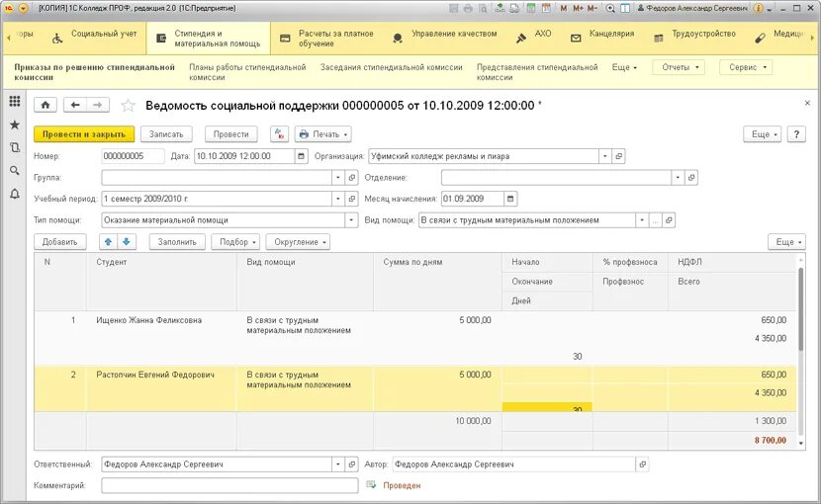Open Учебный период record icon
Image resolution: width=821 pixels, height=504 pixels.
point(352,199)
